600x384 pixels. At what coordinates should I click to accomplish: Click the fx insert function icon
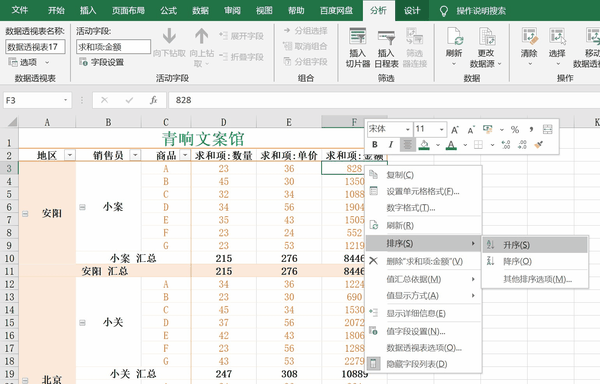(x=153, y=100)
